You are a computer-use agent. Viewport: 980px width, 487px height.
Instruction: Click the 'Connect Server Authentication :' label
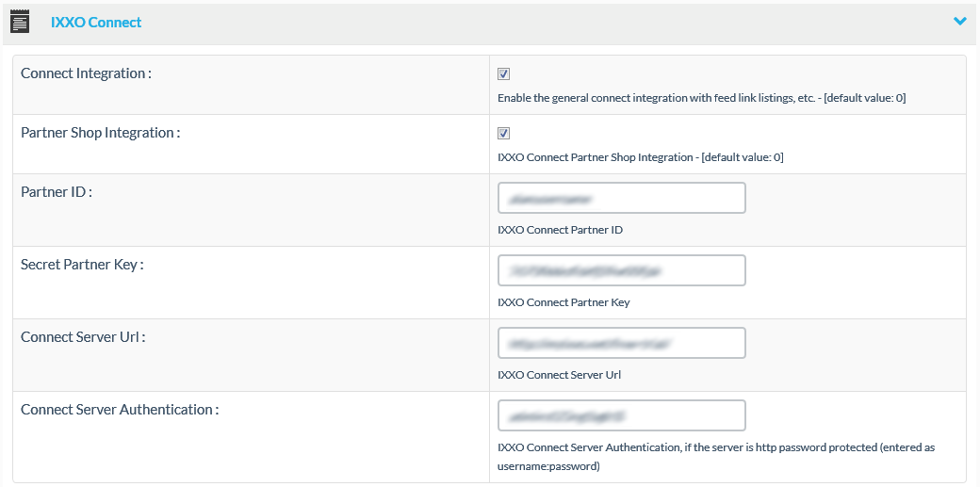pos(120,409)
